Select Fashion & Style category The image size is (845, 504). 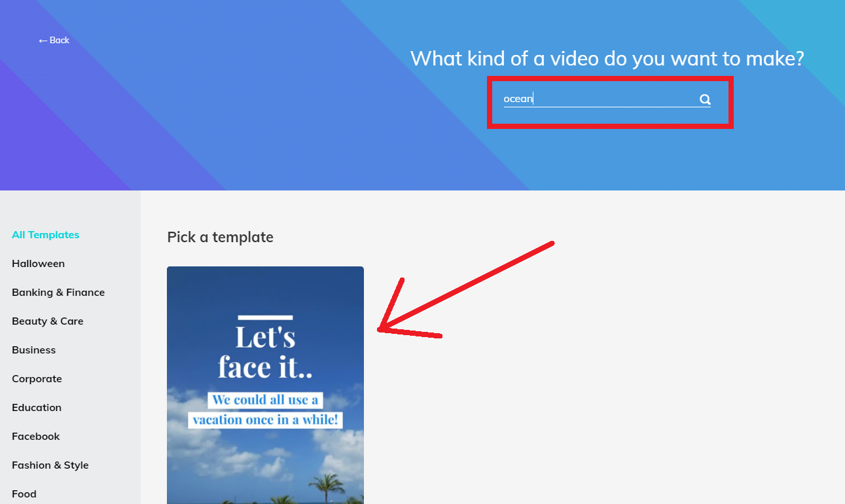point(50,465)
